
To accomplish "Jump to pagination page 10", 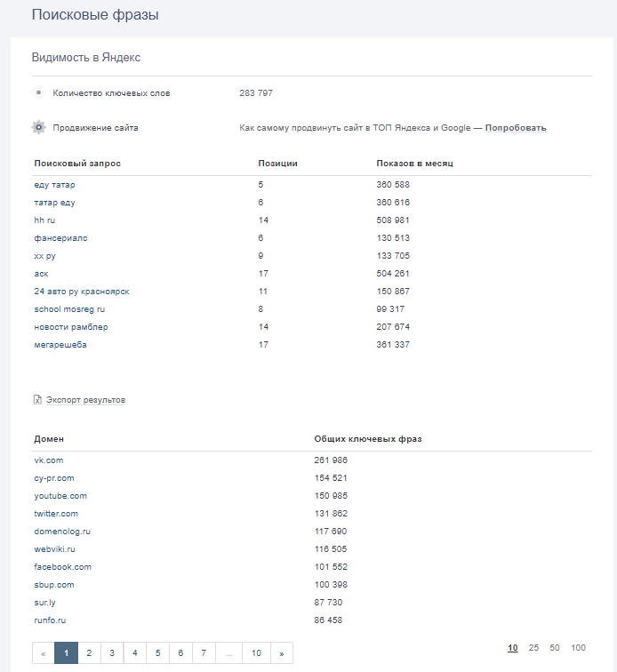I will coord(256,653).
